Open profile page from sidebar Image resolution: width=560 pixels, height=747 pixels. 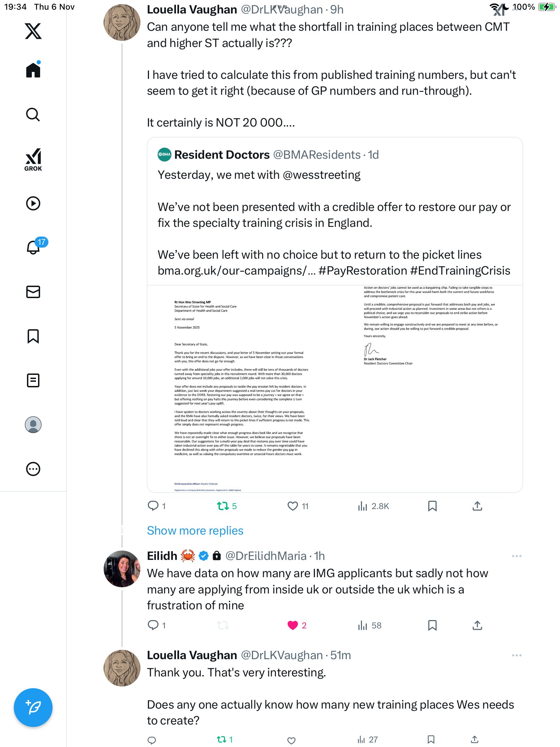[x=33, y=425]
